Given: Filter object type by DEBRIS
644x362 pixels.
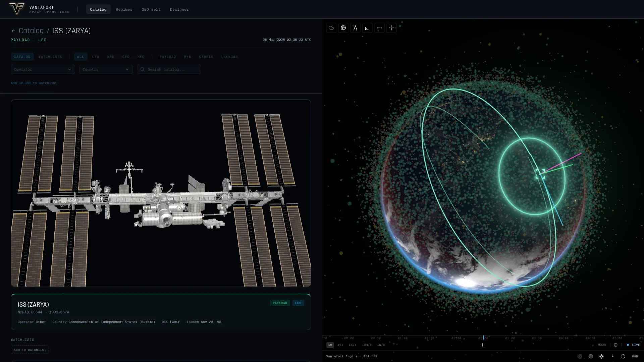Looking at the screenshot, I should (206, 57).
